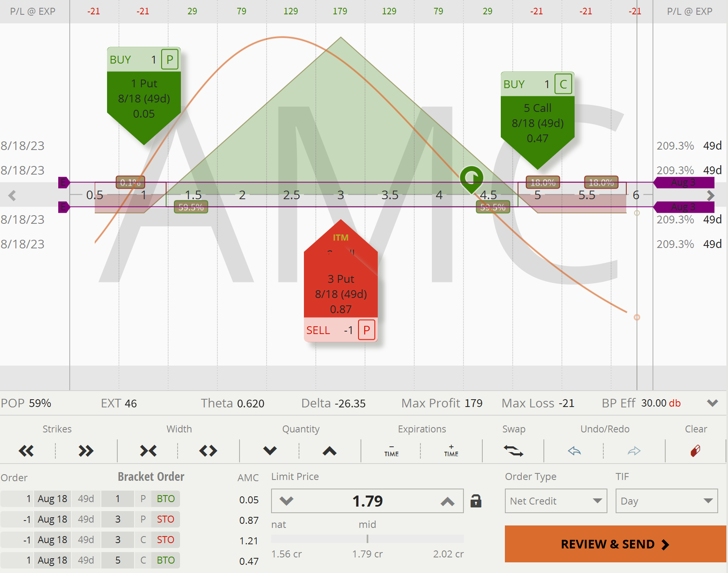
Task: Lower limit price with down arrow
Action: 286,501
